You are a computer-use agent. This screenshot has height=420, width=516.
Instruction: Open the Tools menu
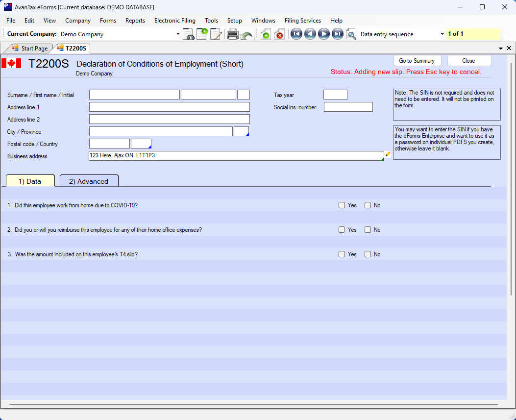tap(211, 21)
